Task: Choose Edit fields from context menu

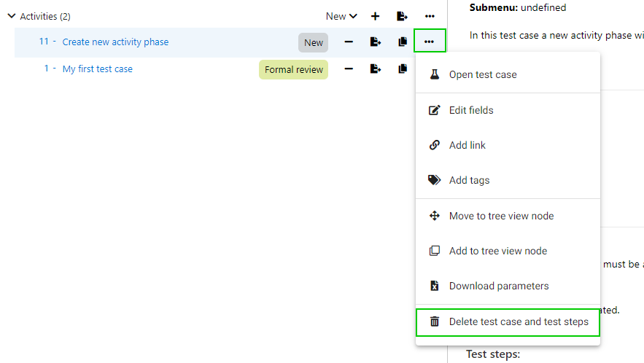Action: point(470,110)
